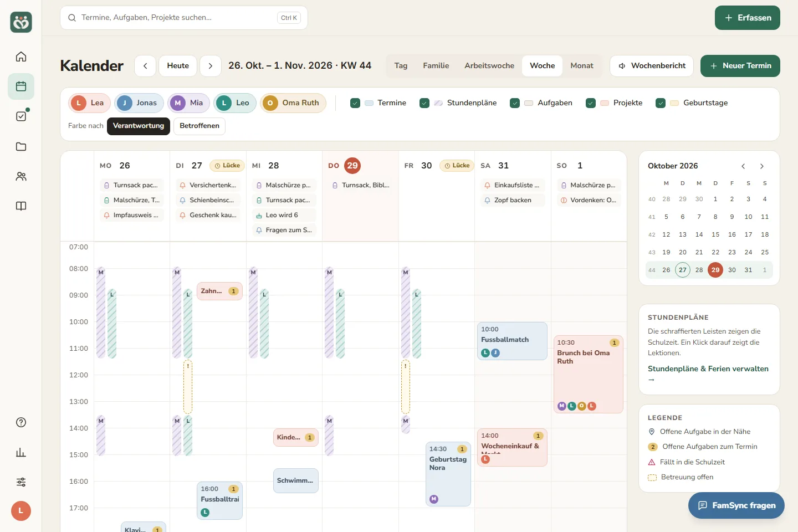Image resolution: width=798 pixels, height=532 pixels.
Task: Select day 29 in mini calendar week 44
Action: coord(715,270)
